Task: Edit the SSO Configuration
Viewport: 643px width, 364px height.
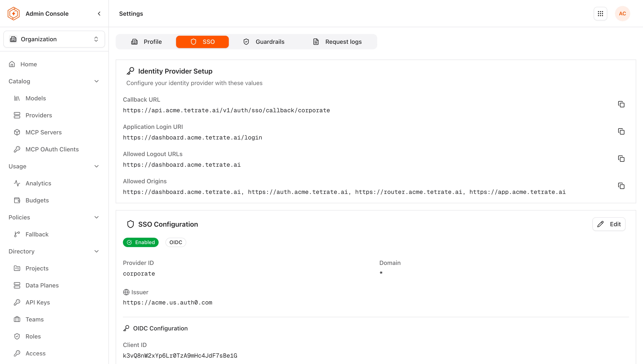Action: point(609,224)
